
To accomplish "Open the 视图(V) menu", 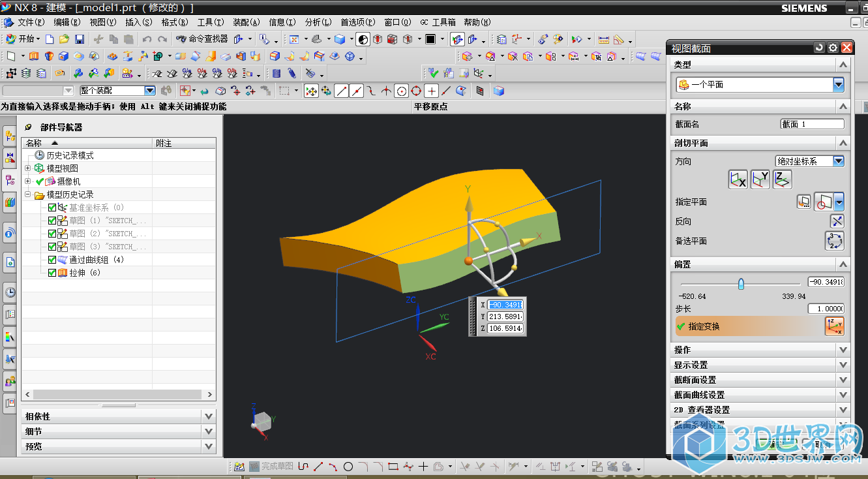I will 103,22.
